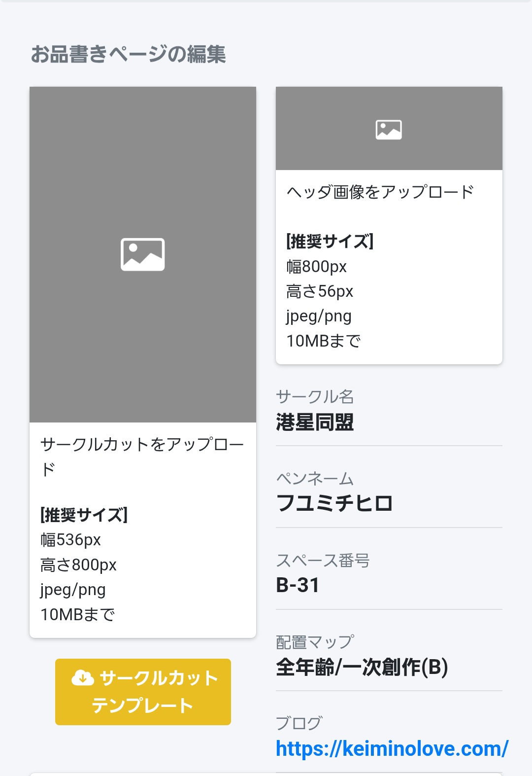Click the ペンネーム field label
The width and height of the screenshot is (532, 776).
click(315, 478)
